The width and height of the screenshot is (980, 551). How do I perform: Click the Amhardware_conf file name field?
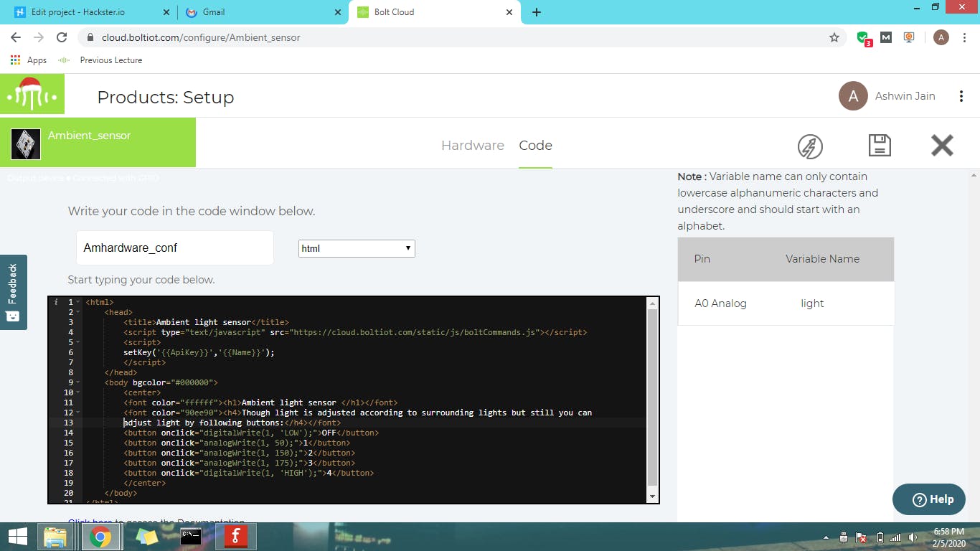click(x=175, y=248)
